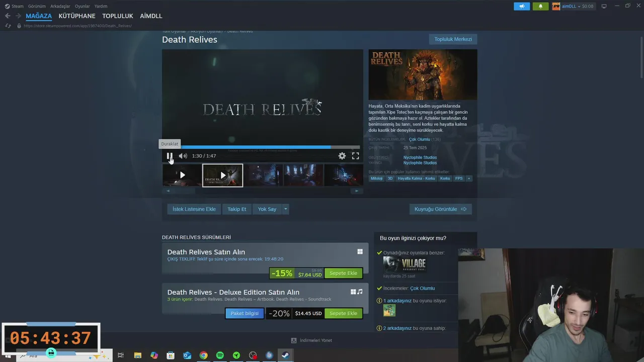This screenshot has height=362, width=644.
Task: Select the highlighted second trailer thumbnail
Action: click(222, 175)
